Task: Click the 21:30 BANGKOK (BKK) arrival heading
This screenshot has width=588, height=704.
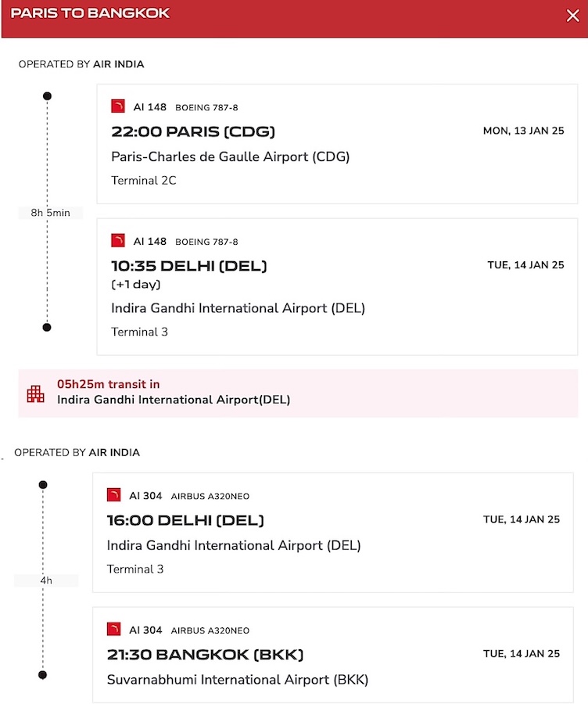Action: coord(205,655)
